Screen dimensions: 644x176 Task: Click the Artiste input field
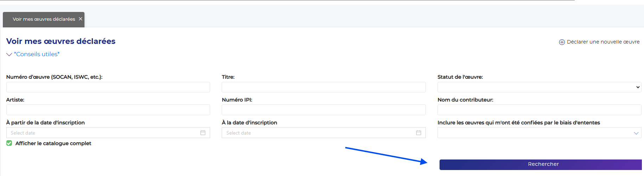pyautogui.click(x=108, y=110)
